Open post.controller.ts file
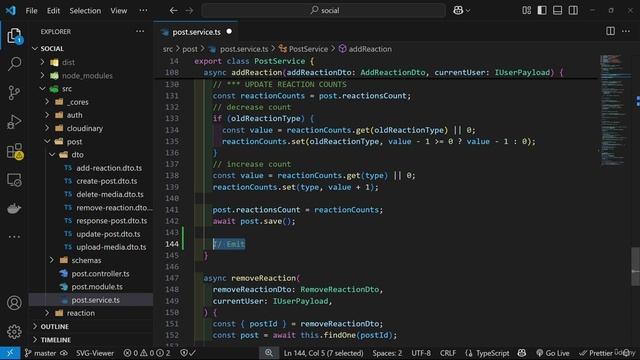 click(100, 273)
